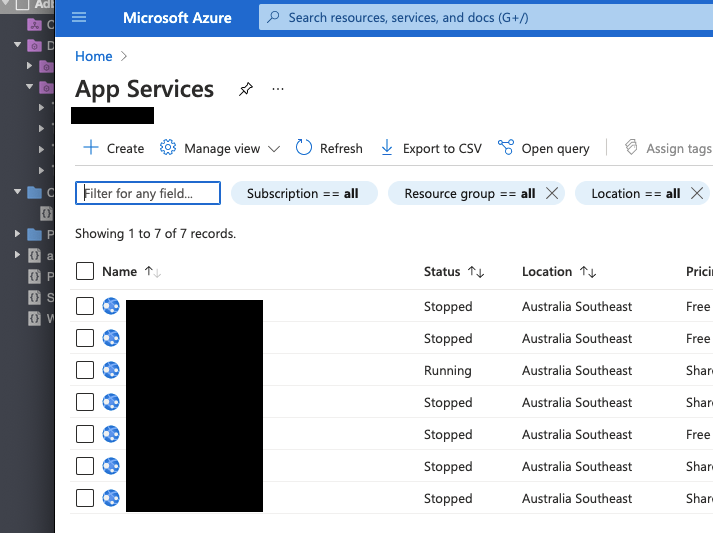Viewport: 713px width, 533px height.
Task: Click the Assign tags tag icon
Action: pyautogui.click(x=631, y=147)
